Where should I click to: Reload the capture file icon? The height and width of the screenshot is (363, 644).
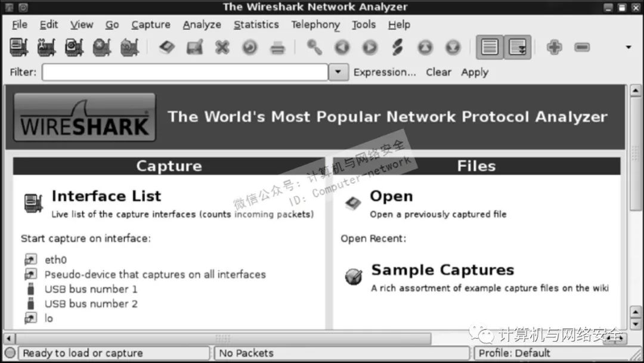pyautogui.click(x=250, y=47)
